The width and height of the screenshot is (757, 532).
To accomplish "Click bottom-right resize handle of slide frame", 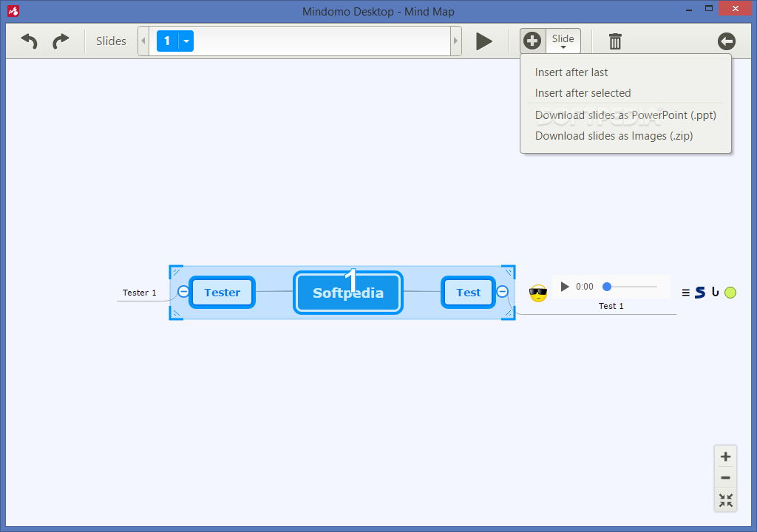I will (x=509, y=313).
